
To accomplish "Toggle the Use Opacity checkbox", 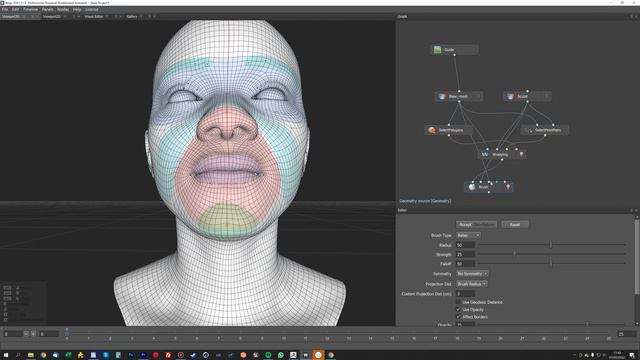I will coord(458,309).
